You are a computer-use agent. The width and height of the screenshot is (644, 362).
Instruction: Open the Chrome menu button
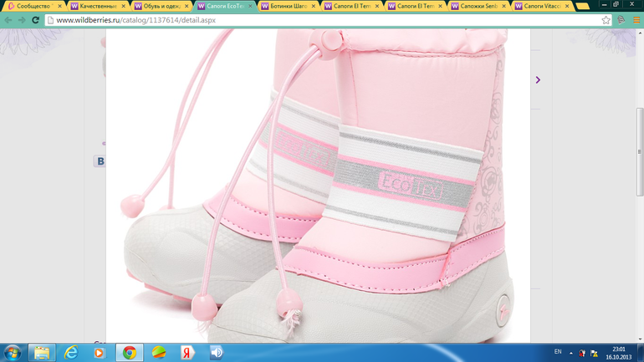pyautogui.click(x=636, y=20)
